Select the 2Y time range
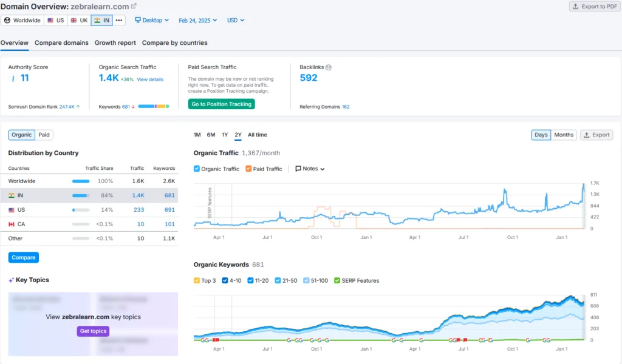Viewport: 622px width, 364px height. (238, 135)
